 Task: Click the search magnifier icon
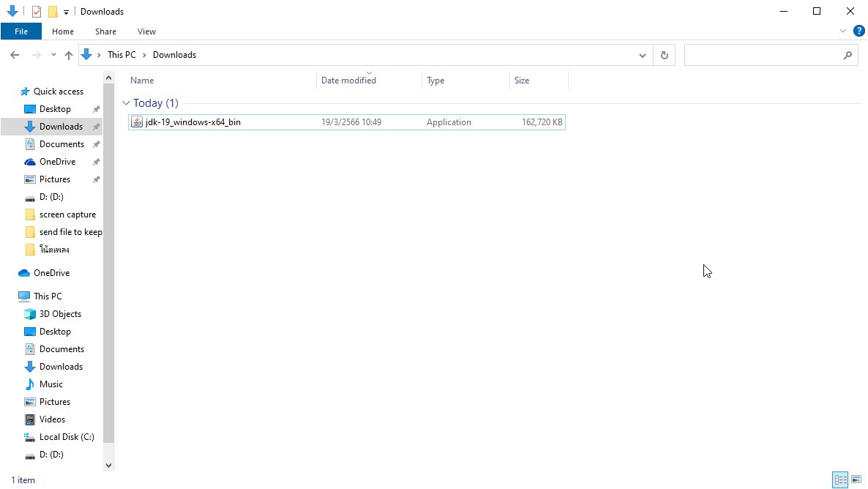tap(848, 55)
